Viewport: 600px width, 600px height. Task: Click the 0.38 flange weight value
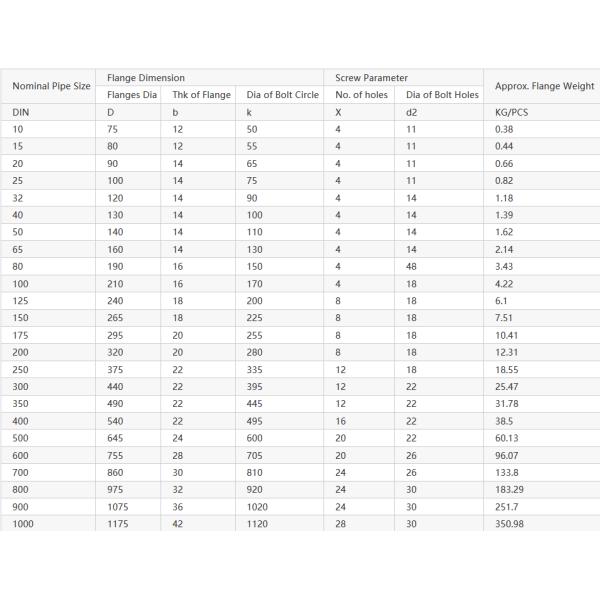coord(504,130)
